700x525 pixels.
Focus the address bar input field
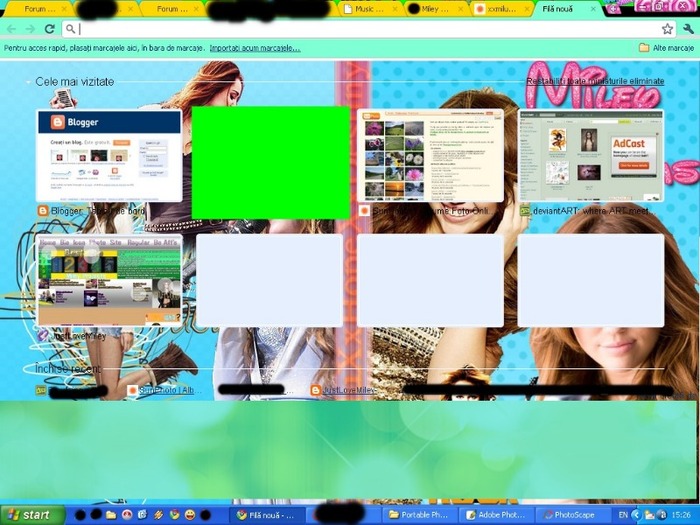pyautogui.click(x=368, y=29)
